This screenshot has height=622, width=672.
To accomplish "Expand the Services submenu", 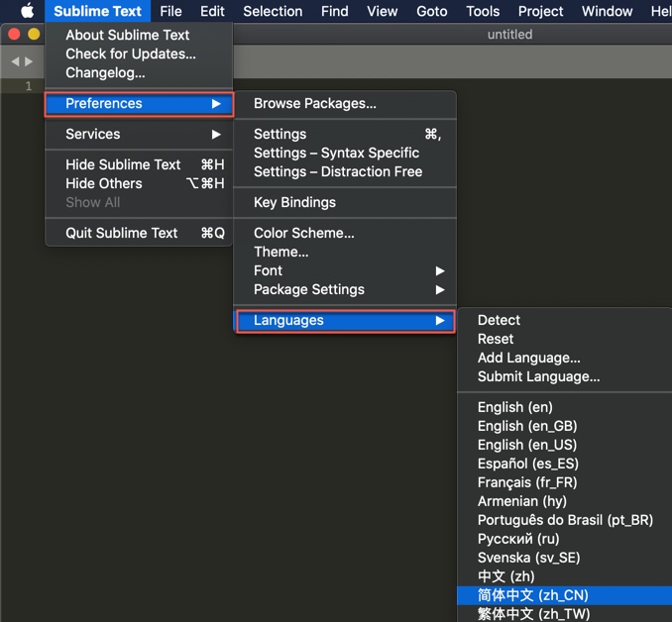I will click(x=139, y=134).
